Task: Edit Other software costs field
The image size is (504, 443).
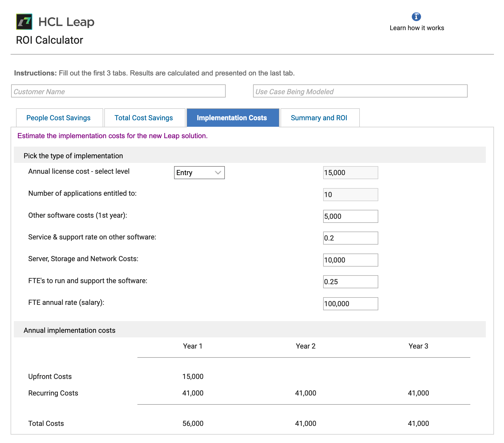Action: click(x=351, y=216)
